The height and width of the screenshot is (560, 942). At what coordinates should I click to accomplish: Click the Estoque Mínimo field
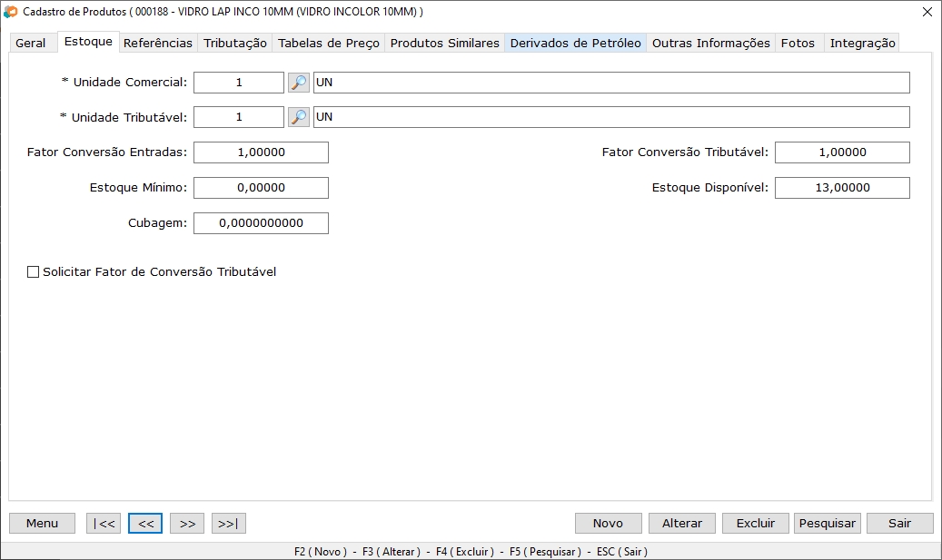coord(261,188)
